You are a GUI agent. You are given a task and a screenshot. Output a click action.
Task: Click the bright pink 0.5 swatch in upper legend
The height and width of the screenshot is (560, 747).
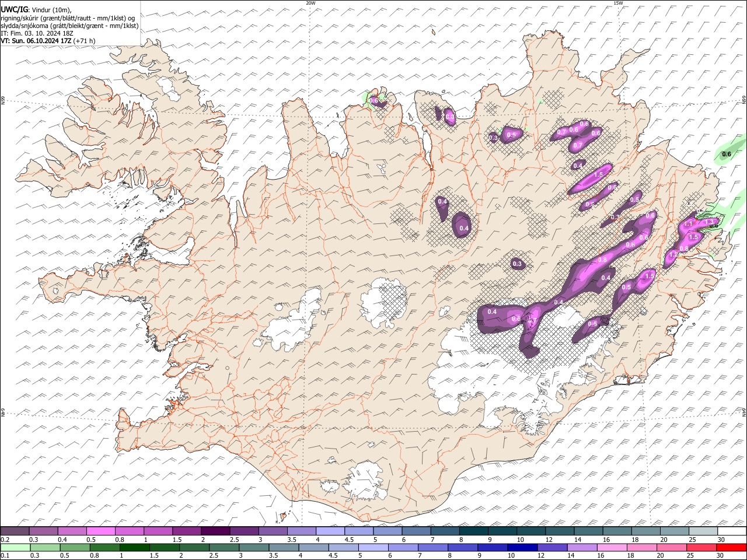click(x=100, y=531)
